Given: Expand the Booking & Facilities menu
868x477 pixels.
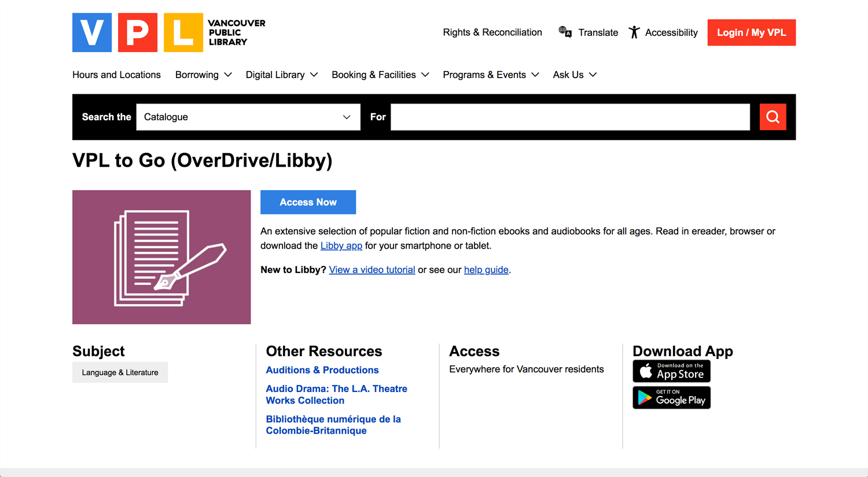Looking at the screenshot, I should (380, 75).
